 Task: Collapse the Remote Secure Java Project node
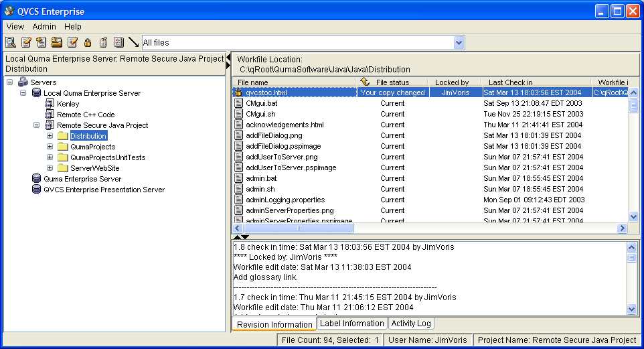[37, 125]
